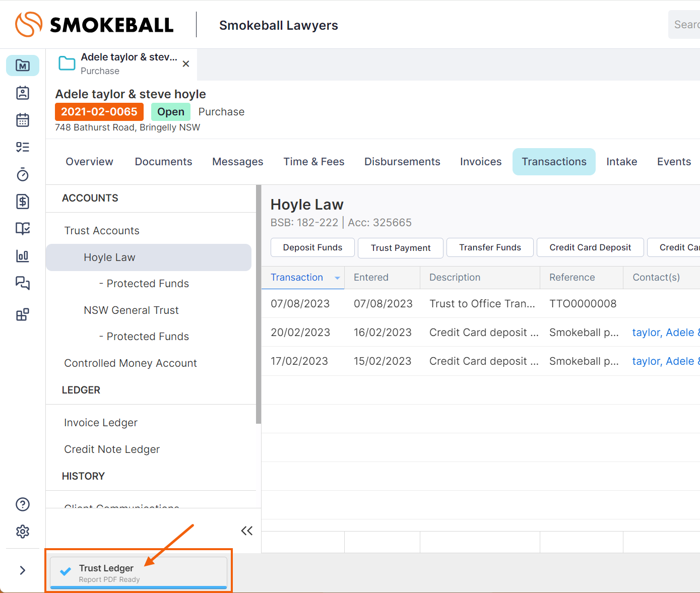Switch to the Invoices tab
The image size is (700, 593).
[481, 162]
